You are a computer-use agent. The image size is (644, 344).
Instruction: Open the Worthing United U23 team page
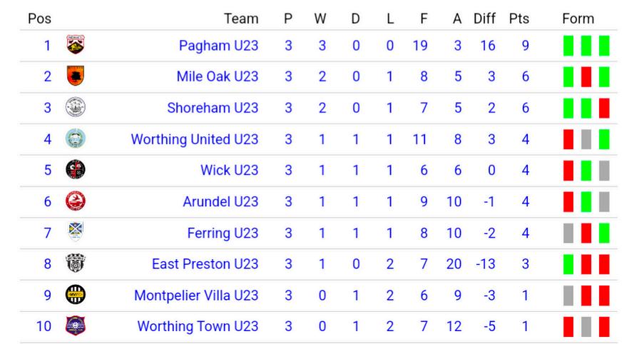195,139
